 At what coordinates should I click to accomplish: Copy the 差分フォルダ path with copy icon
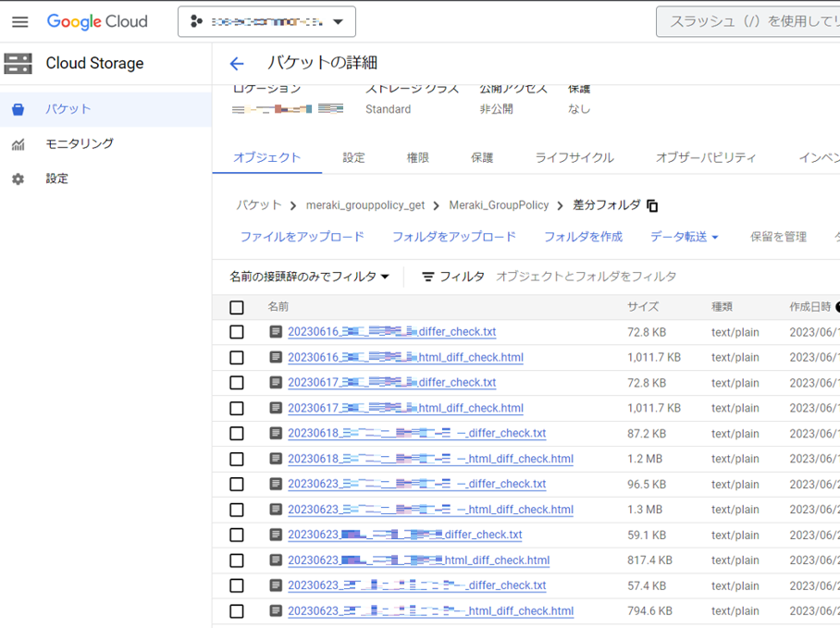coord(652,205)
